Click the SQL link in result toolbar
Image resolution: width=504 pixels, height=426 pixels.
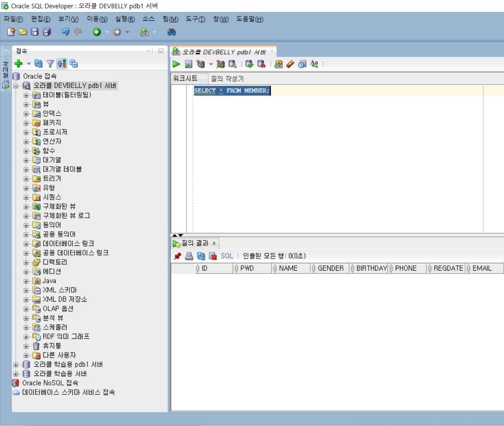pyautogui.click(x=227, y=256)
